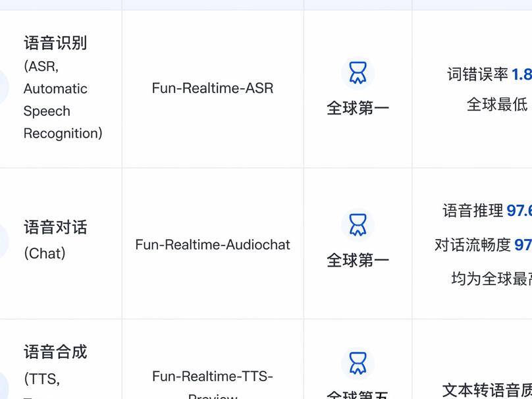
Task: Click the ribbon badge icon in Audiochat row
Action: pyautogui.click(x=358, y=225)
